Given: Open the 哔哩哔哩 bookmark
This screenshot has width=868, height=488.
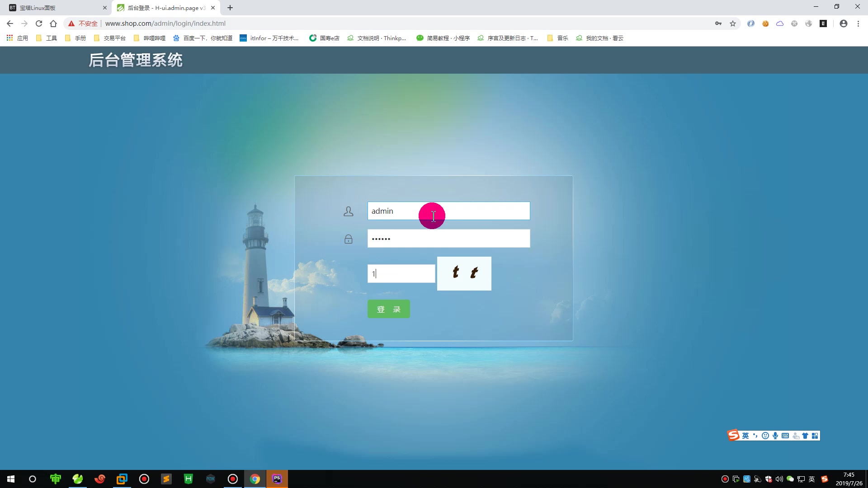Looking at the screenshot, I should click(x=154, y=38).
